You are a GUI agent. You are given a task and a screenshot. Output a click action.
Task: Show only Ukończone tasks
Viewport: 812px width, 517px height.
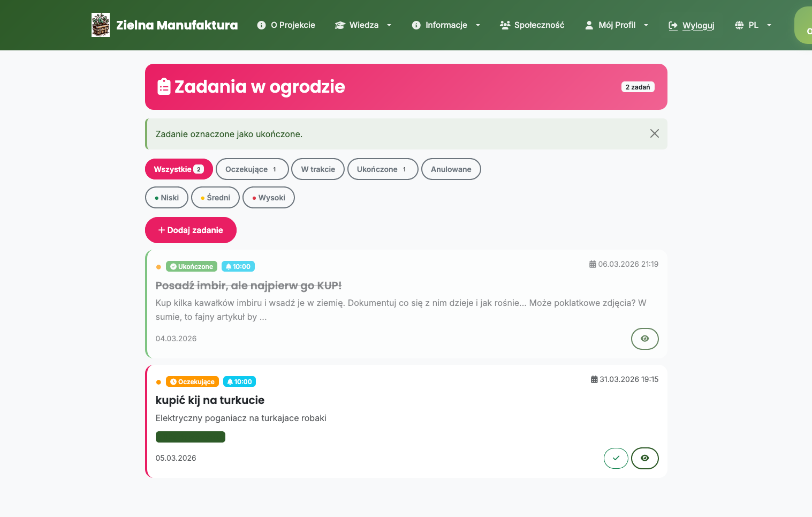point(382,169)
